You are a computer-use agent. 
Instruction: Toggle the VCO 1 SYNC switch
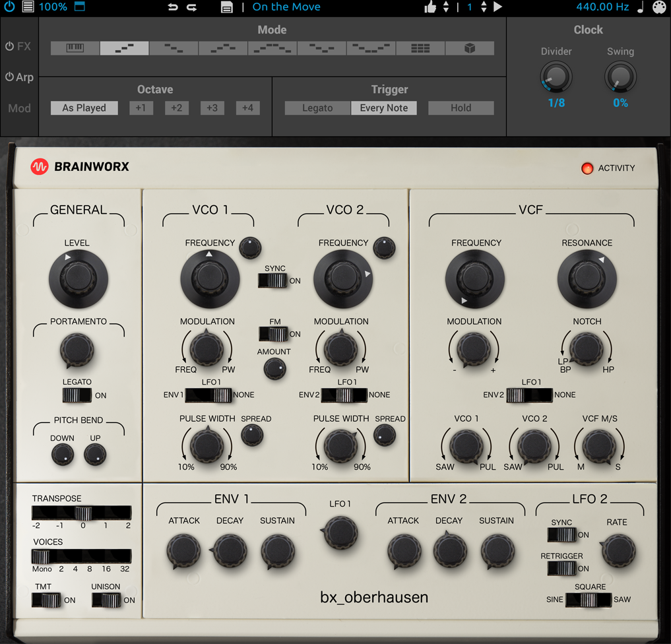274,280
